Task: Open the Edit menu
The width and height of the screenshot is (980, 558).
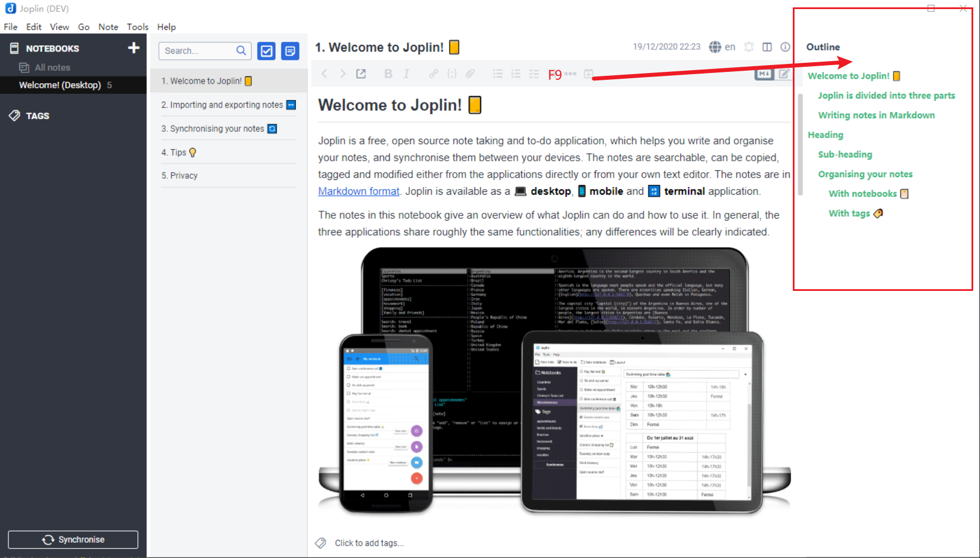Action: pos(34,27)
